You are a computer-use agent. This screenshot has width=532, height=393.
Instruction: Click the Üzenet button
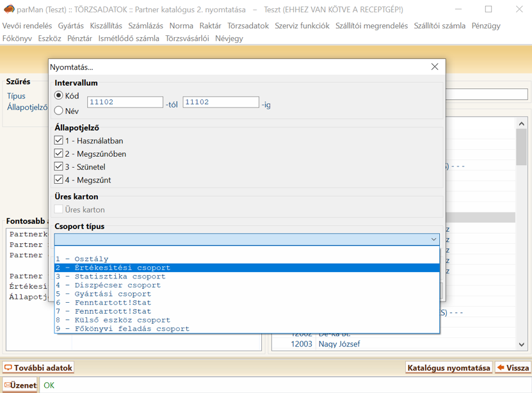coord(20,385)
